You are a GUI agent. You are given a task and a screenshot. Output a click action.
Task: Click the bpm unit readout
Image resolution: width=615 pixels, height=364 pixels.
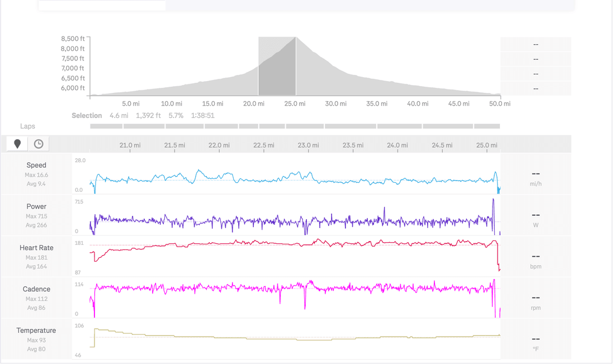pos(536,267)
